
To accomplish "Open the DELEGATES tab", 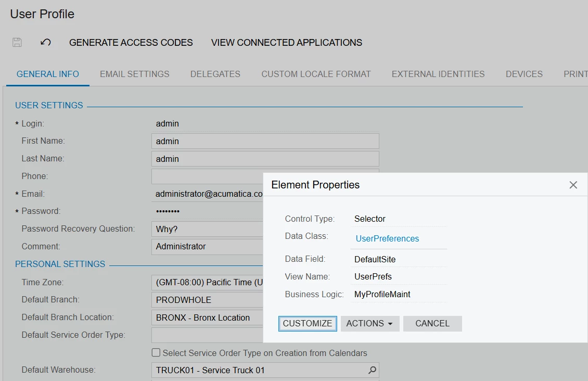I will [215, 74].
